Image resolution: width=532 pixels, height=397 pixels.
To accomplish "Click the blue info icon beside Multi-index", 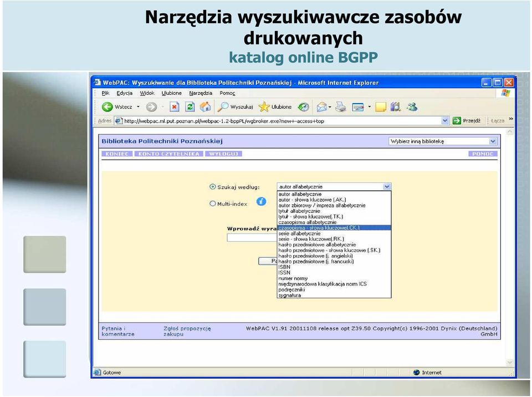I will point(261,201).
